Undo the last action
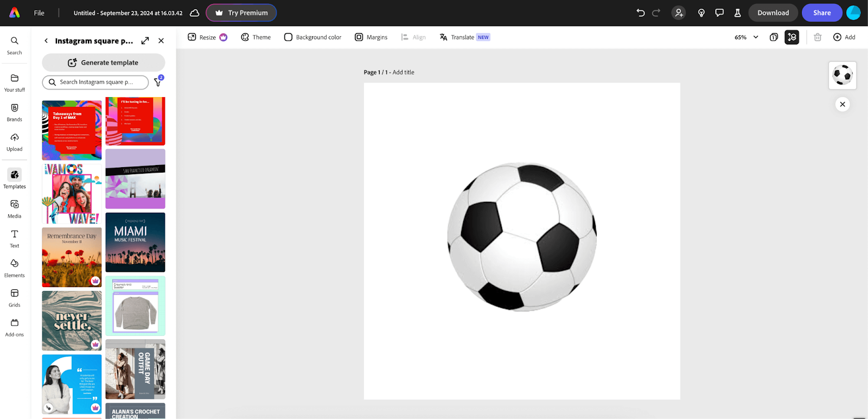 click(x=640, y=13)
